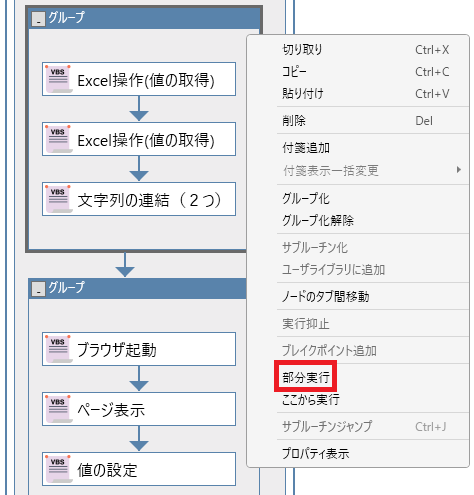Click VBS icon on 文字列の連結（２つ） node

[x=58, y=199]
